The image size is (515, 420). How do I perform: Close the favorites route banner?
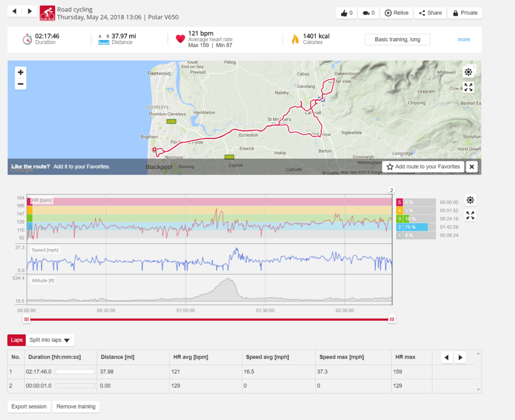click(471, 167)
